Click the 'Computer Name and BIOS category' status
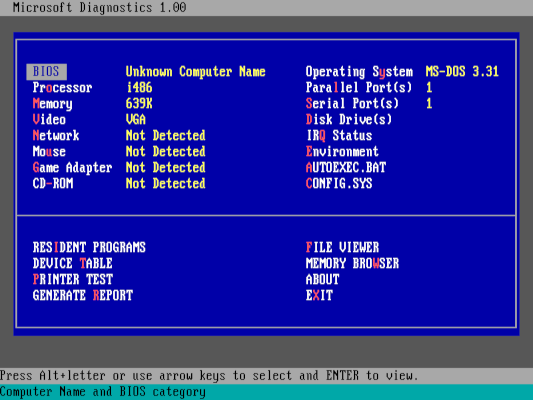Screen dimensions: 533x400 103,392
